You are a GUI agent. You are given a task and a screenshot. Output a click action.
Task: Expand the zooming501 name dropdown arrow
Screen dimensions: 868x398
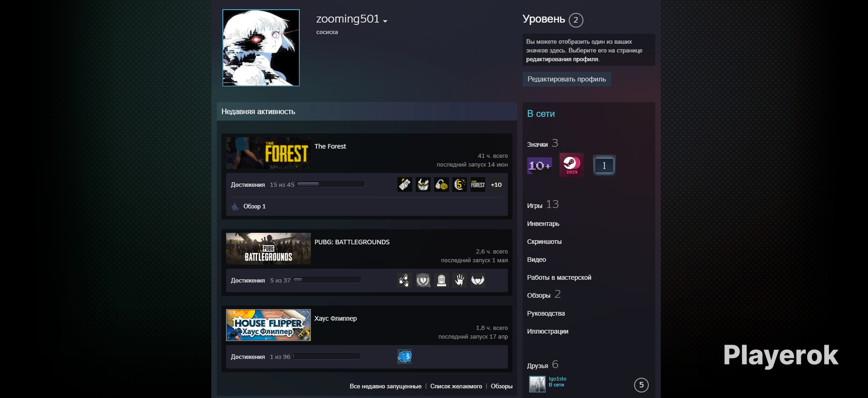pyautogui.click(x=385, y=21)
